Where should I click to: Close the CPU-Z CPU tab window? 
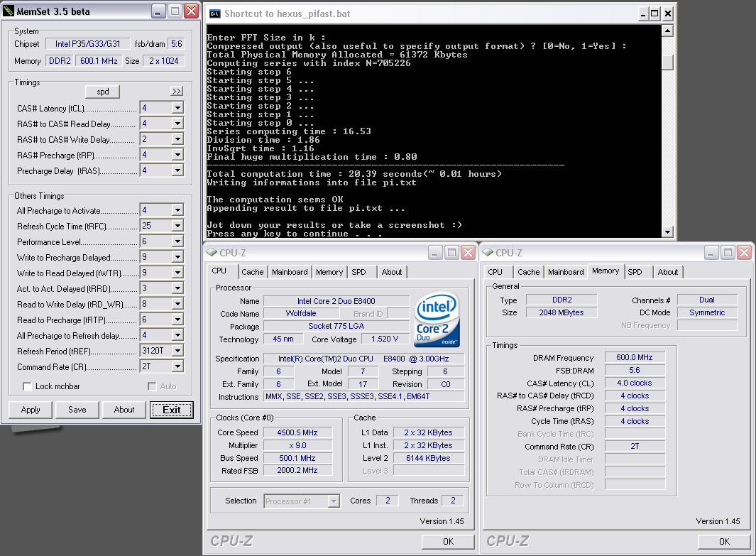pos(468,252)
